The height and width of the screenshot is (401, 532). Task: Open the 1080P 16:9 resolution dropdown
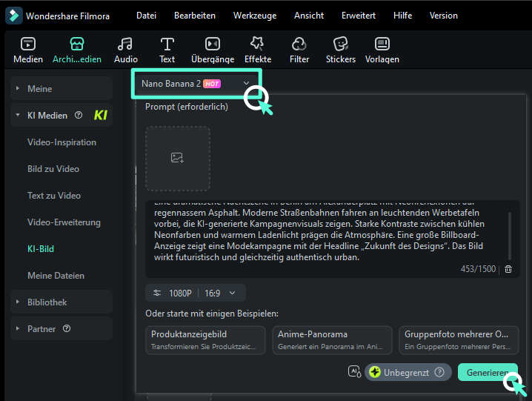(x=196, y=293)
